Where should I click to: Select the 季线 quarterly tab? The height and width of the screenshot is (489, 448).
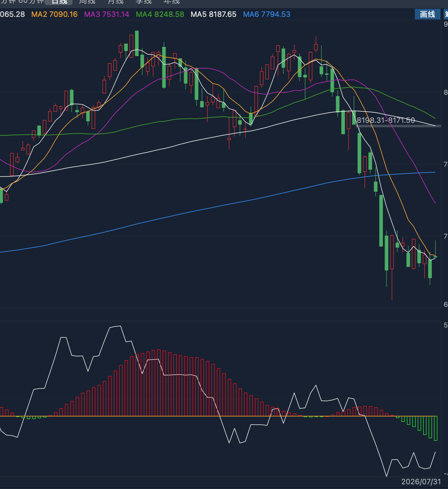coord(143,2)
